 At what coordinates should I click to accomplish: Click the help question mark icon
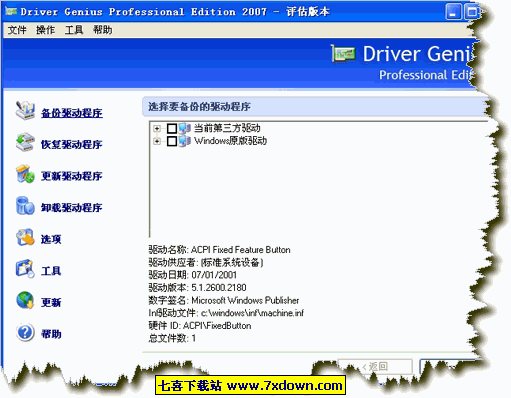25,332
